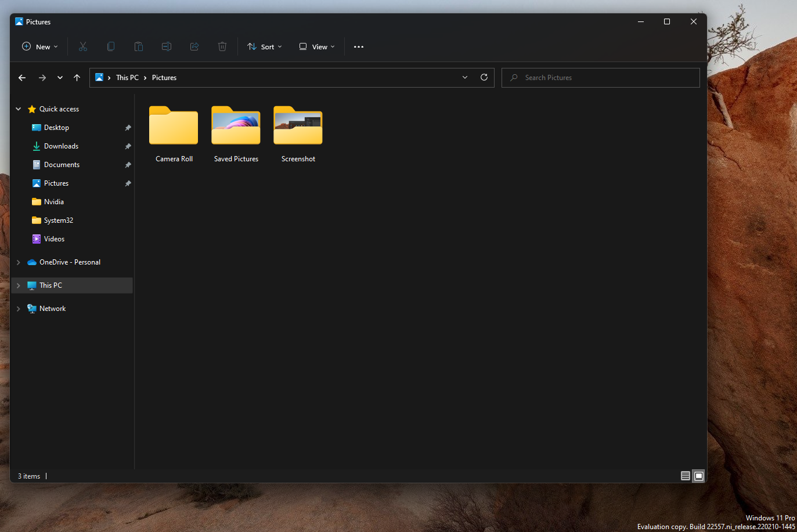This screenshot has height=532, width=797.
Task: Click the Delete trash icon
Action: pyautogui.click(x=222, y=46)
